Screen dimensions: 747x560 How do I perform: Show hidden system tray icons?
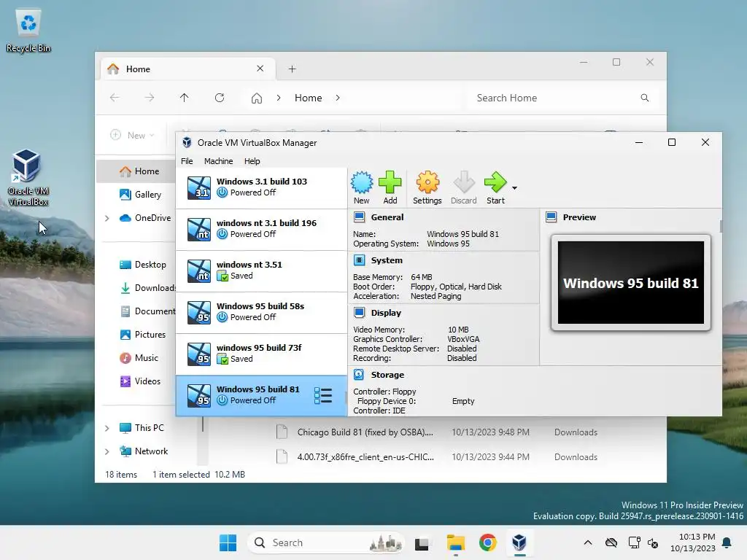pos(588,542)
